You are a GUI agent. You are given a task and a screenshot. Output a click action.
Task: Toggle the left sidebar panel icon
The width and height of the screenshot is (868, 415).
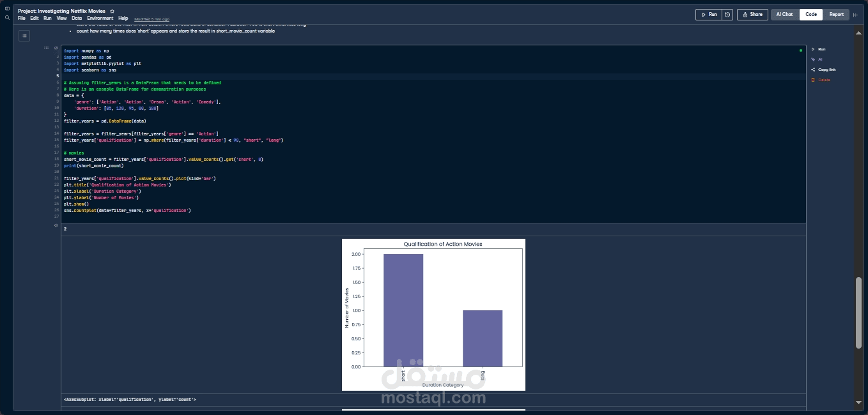pyautogui.click(x=7, y=9)
